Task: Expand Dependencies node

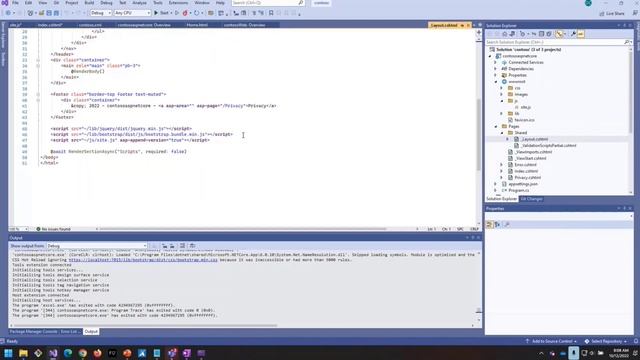Action: click(496, 69)
